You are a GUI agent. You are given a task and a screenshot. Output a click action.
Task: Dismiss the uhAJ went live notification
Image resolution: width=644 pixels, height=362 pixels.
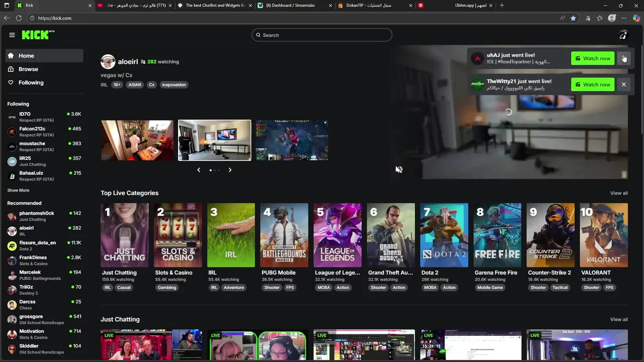point(624,58)
